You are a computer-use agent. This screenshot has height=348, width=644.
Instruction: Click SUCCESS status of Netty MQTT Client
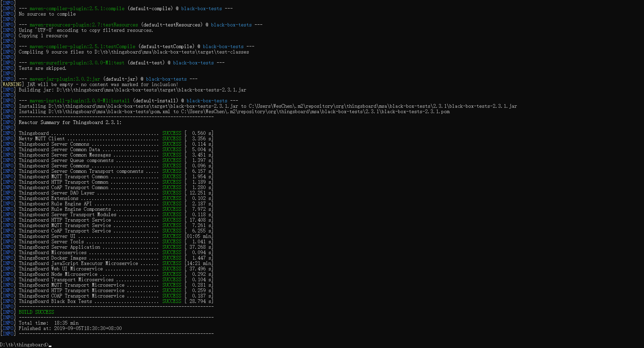tap(172, 139)
